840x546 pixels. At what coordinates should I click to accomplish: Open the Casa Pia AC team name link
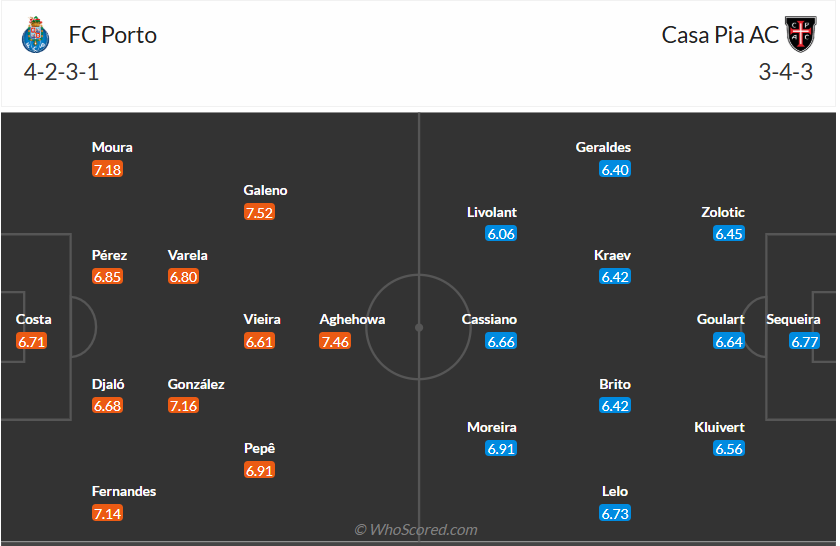coord(719,35)
